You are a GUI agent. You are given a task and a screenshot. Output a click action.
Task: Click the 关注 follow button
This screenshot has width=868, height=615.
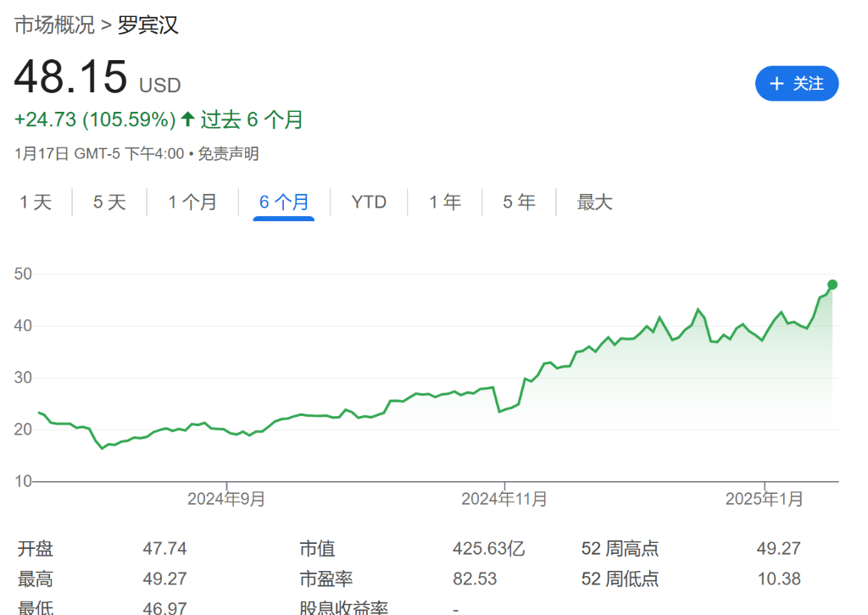click(797, 83)
